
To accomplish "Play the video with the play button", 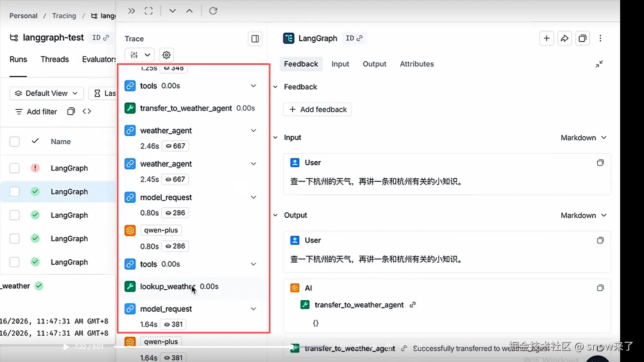I will coord(66,347).
